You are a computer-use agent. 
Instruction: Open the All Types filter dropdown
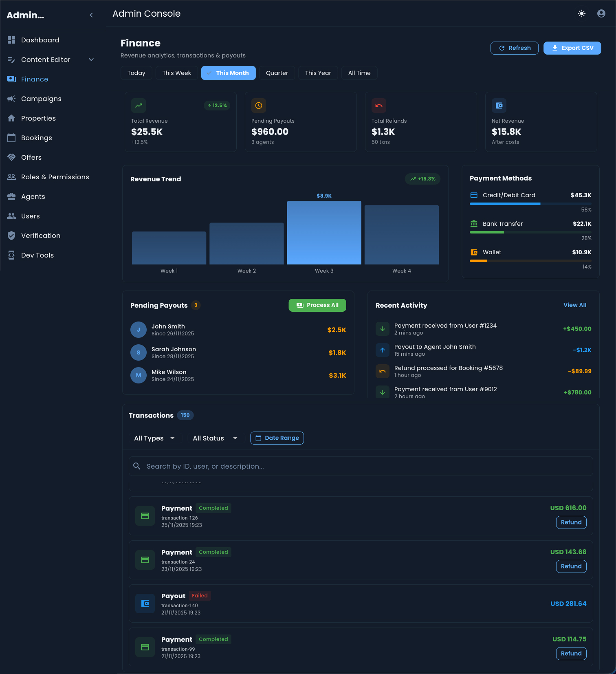pyautogui.click(x=155, y=438)
